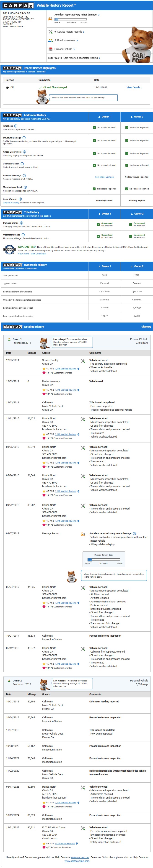Open the Glossary link in Detailed History

[146, 327]
